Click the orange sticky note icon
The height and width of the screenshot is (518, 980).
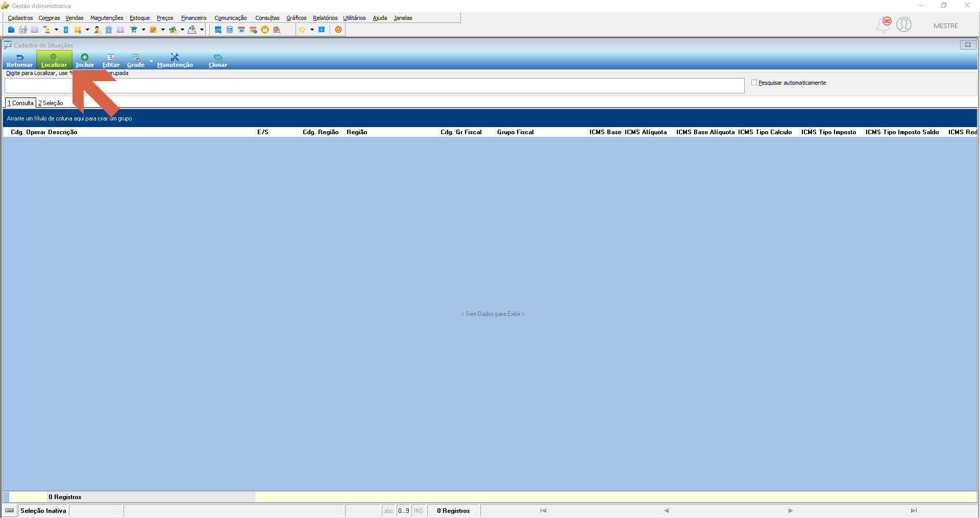pyautogui.click(x=153, y=30)
